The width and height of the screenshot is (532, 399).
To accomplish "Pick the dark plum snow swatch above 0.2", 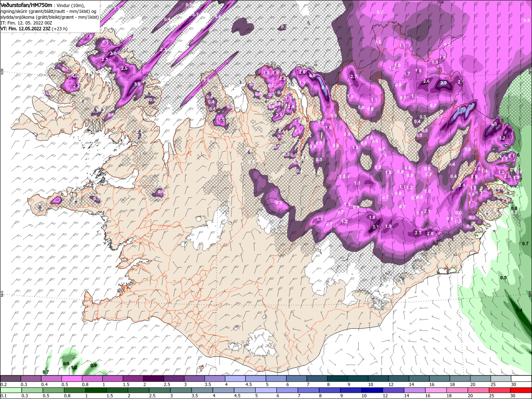I will tap(10, 379).
